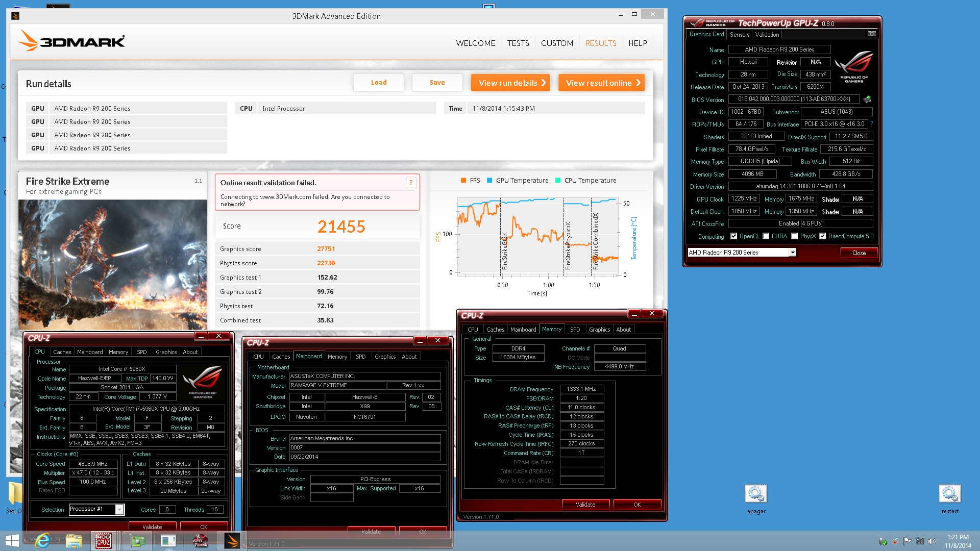Click the Bus Interface question mark in GPU-Z
Screen dimensions: 980x551
pyautogui.click(x=871, y=124)
